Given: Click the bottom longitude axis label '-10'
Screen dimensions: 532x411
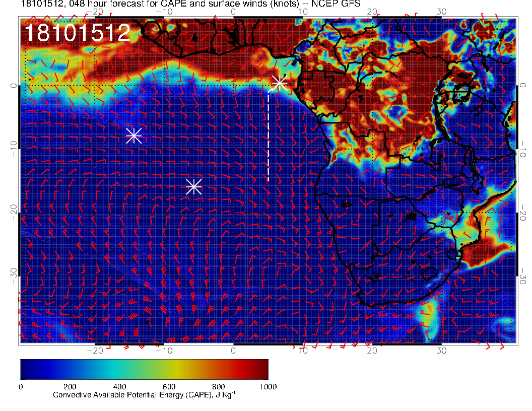Looking at the screenshot, I should [x=164, y=351].
